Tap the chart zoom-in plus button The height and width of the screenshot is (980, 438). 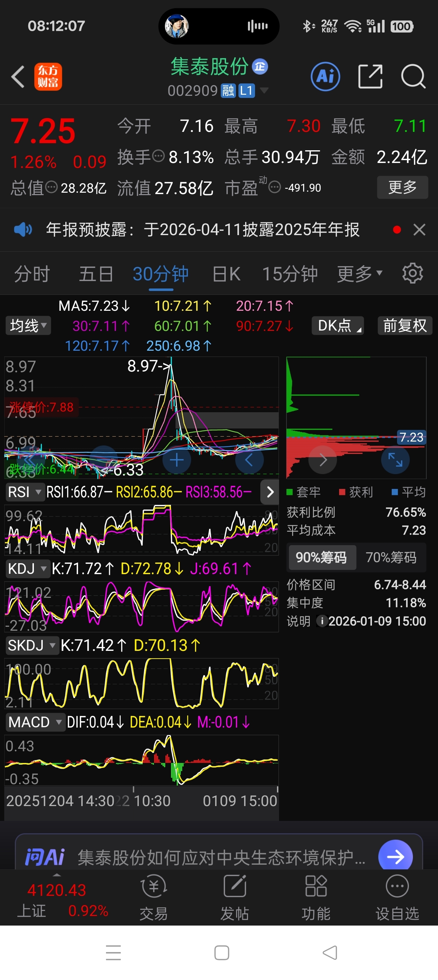176,460
